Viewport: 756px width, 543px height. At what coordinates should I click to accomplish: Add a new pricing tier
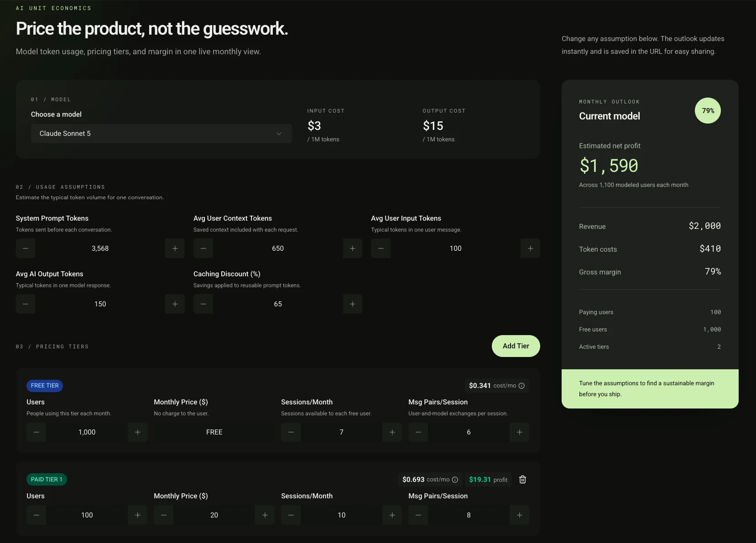tap(516, 346)
